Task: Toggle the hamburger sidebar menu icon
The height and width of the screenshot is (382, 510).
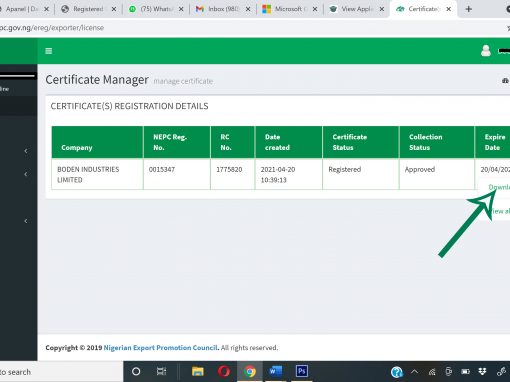Action: [x=49, y=51]
